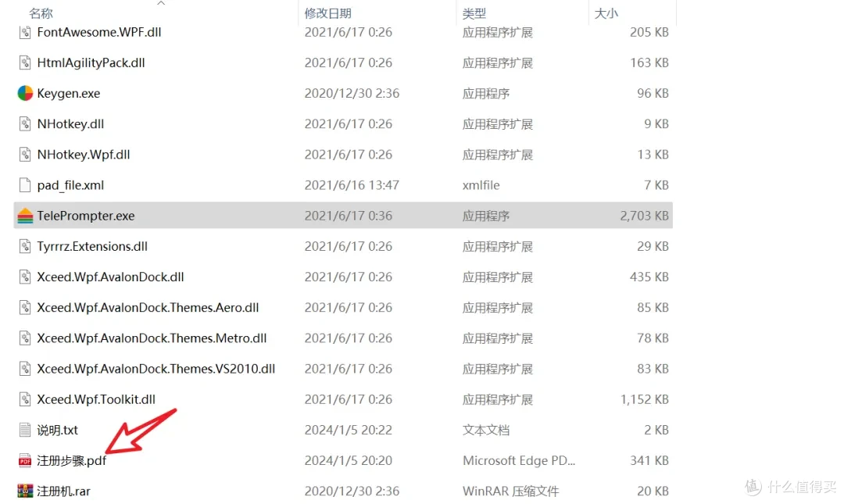Select the HtmlAgilityPack.dll file icon
The height and width of the screenshot is (504, 844).
[25, 63]
